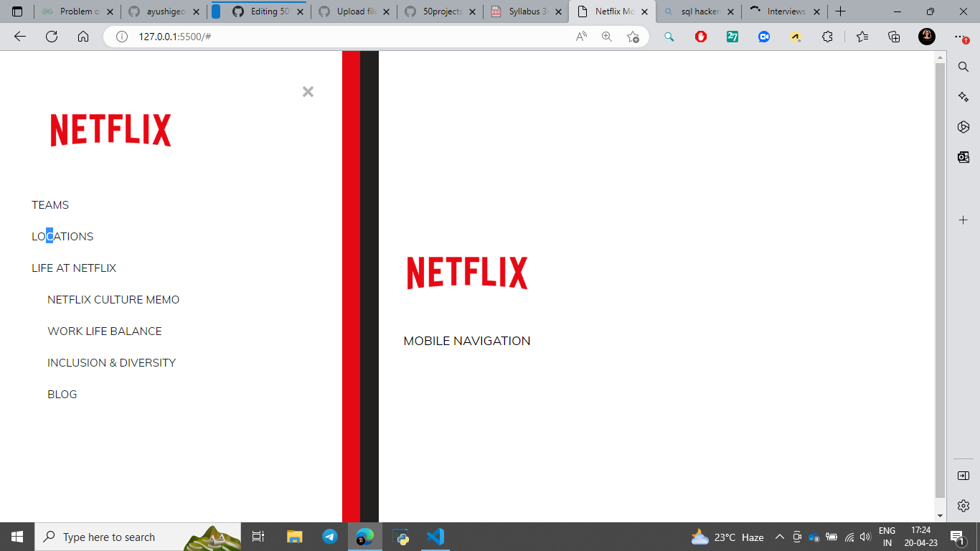Open the teal search extension icon

pyautogui.click(x=669, y=37)
